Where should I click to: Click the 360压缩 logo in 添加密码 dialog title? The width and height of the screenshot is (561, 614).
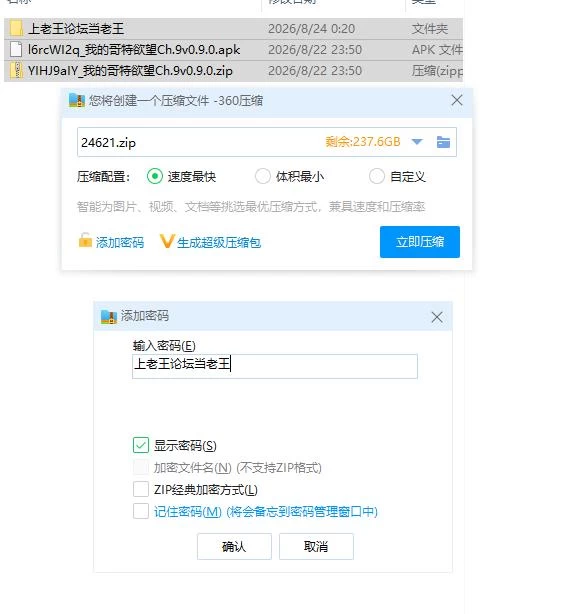[109, 316]
